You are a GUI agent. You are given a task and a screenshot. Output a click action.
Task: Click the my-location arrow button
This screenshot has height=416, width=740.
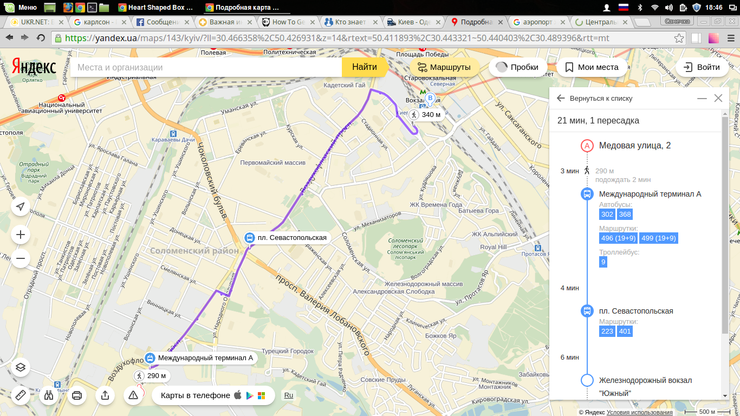[20, 207]
